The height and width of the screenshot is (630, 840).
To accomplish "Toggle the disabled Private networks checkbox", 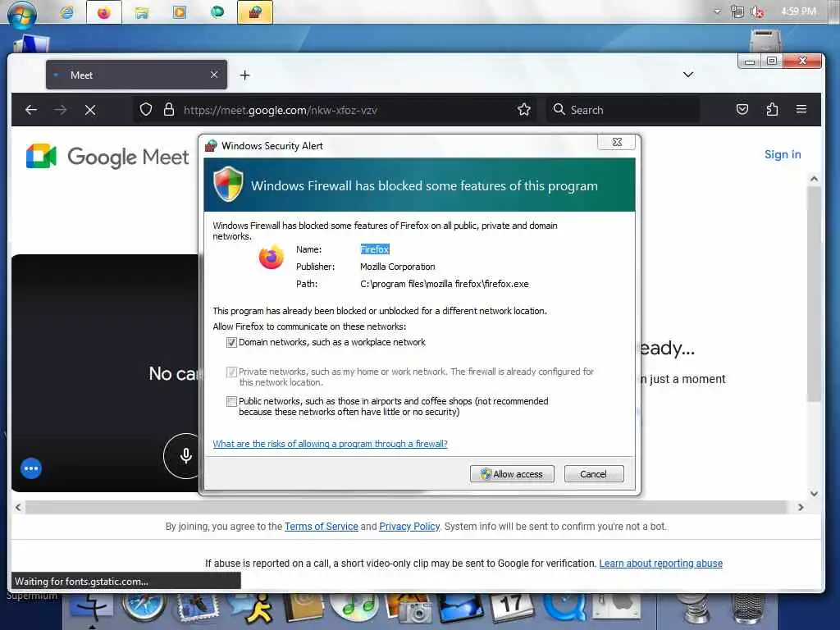I will coord(231,372).
